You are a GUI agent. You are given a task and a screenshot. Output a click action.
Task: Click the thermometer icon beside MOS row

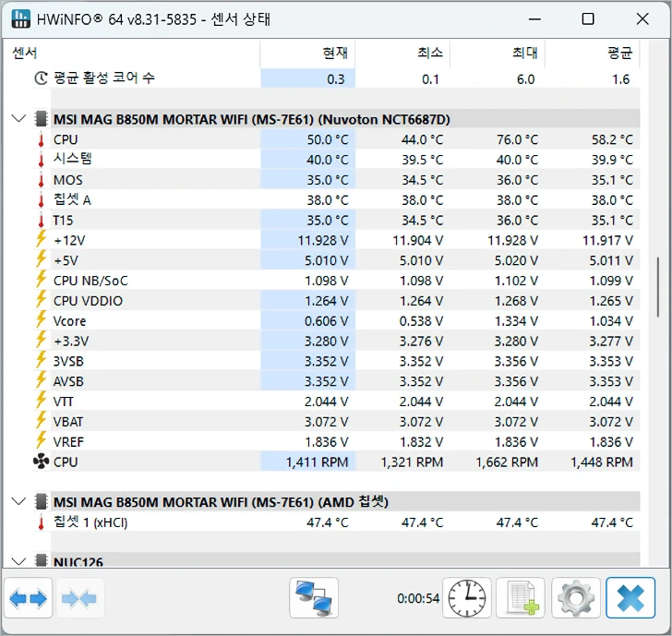tap(42, 180)
